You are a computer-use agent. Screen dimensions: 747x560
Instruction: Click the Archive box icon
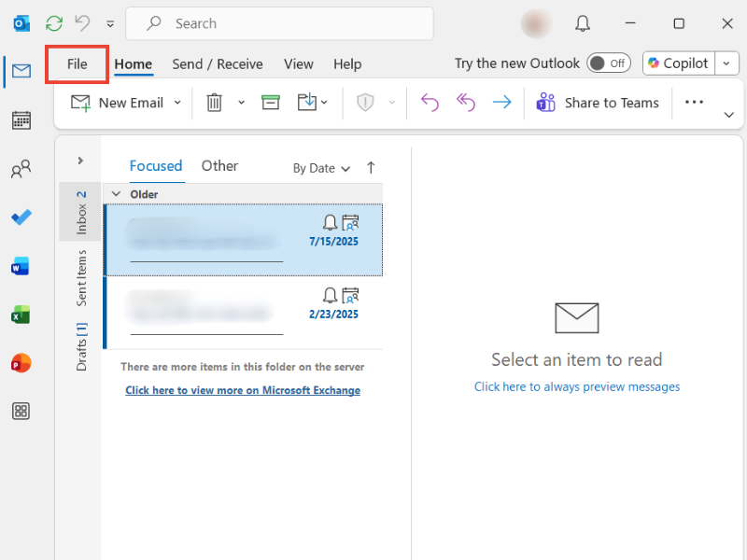pos(271,103)
